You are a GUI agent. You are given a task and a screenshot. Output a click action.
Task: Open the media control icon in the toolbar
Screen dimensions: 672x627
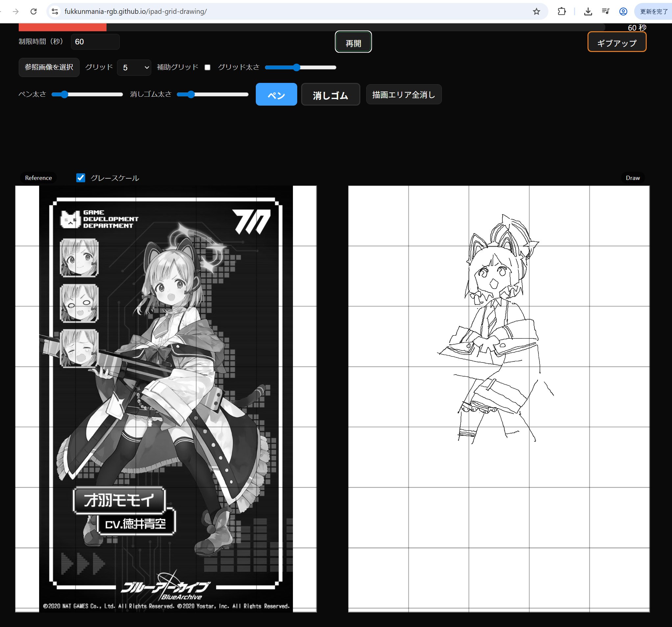coord(605,12)
